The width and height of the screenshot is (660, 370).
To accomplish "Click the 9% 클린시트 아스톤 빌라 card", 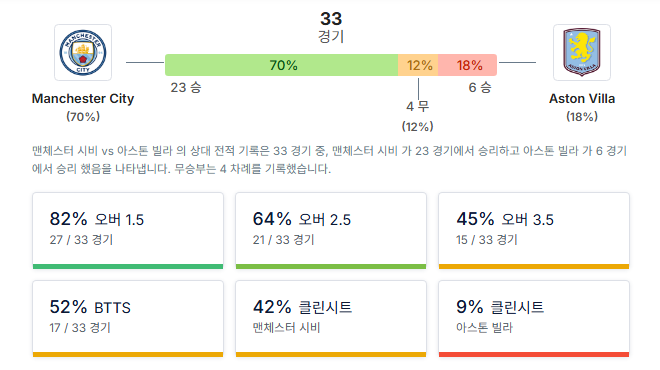I will [534, 319].
